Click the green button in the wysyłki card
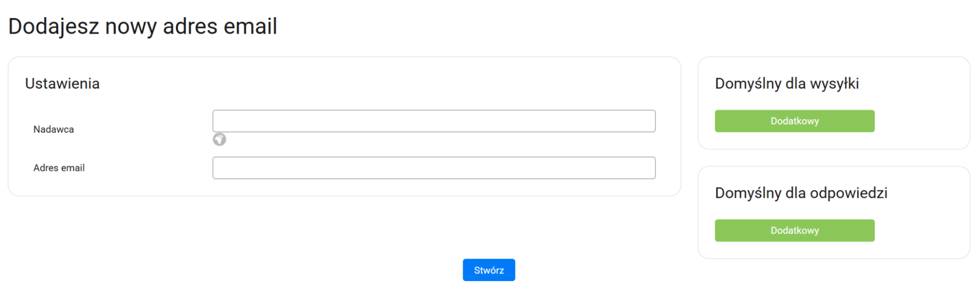 (794, 121)
